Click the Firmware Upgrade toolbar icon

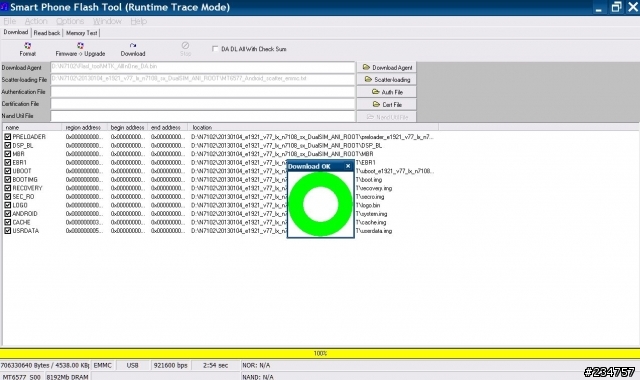[80, 49]
